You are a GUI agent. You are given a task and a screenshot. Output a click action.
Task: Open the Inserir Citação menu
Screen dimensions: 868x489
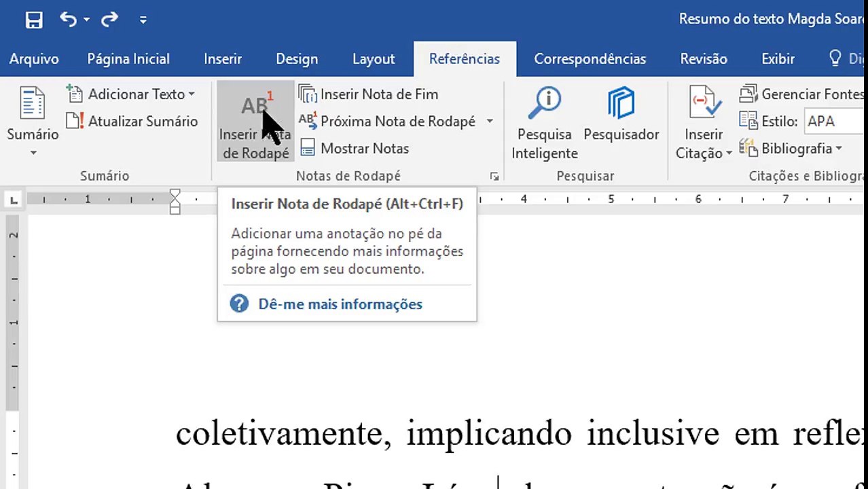pyautogui.click(x=704, y=122)
